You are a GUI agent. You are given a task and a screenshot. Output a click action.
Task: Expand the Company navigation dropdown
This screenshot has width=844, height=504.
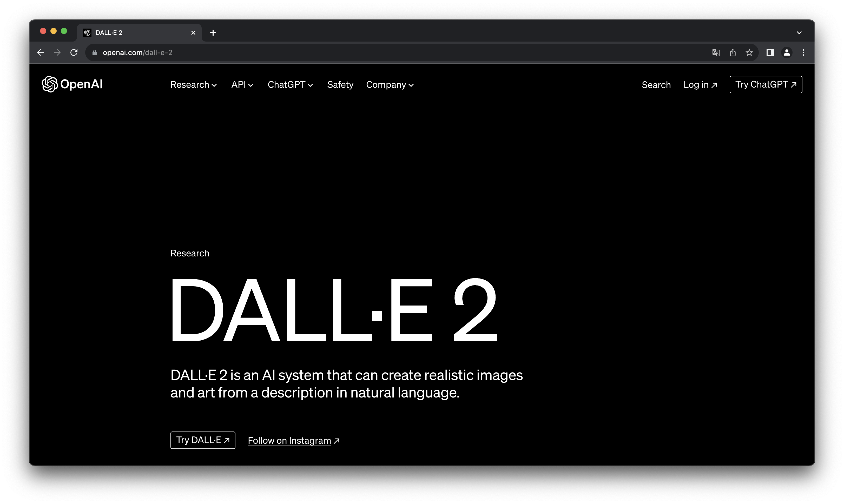(390, 85)
